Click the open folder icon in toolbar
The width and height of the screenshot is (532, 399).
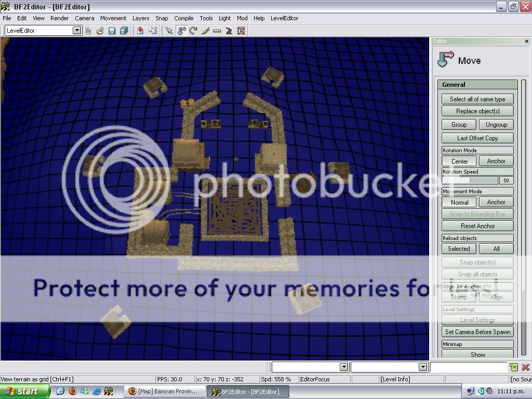tap(100, 31)
